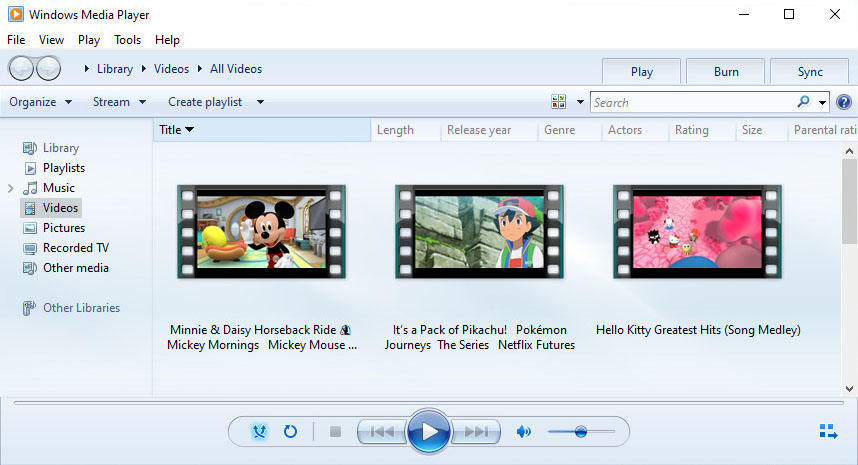Click the Title column sort arrow

point(189,130)
